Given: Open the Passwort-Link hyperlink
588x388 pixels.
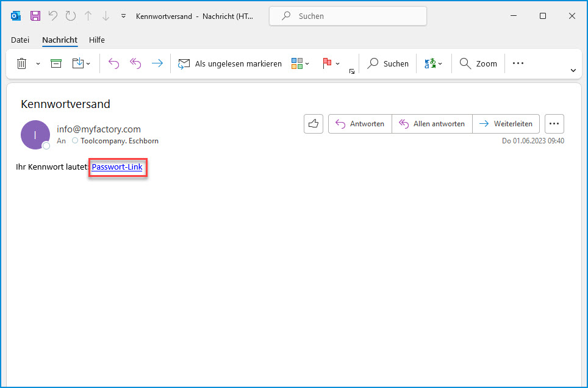Looking at the screenshot, I should coord(117,167).
